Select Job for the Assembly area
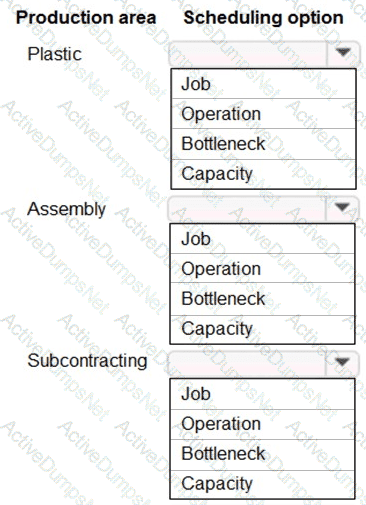Screen dimensions: 366x505 point(263,239)
